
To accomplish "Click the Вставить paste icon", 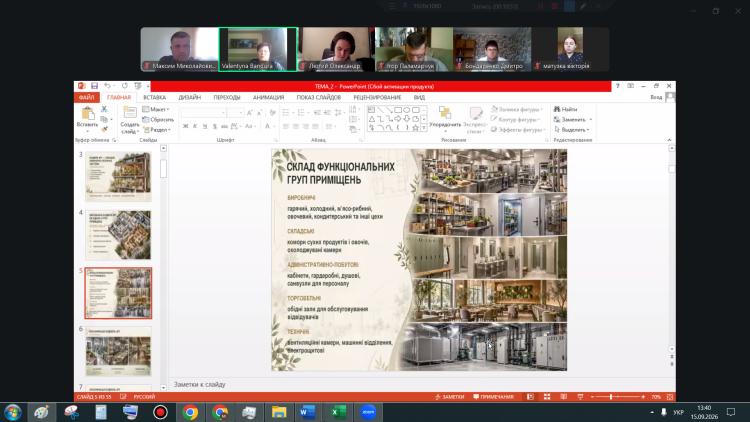I will click(x=88, y=114).
